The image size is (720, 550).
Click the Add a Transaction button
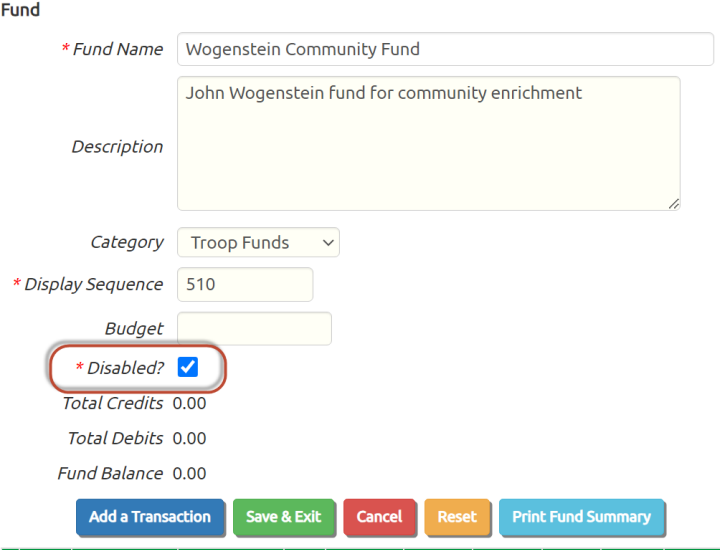point(150,517)
